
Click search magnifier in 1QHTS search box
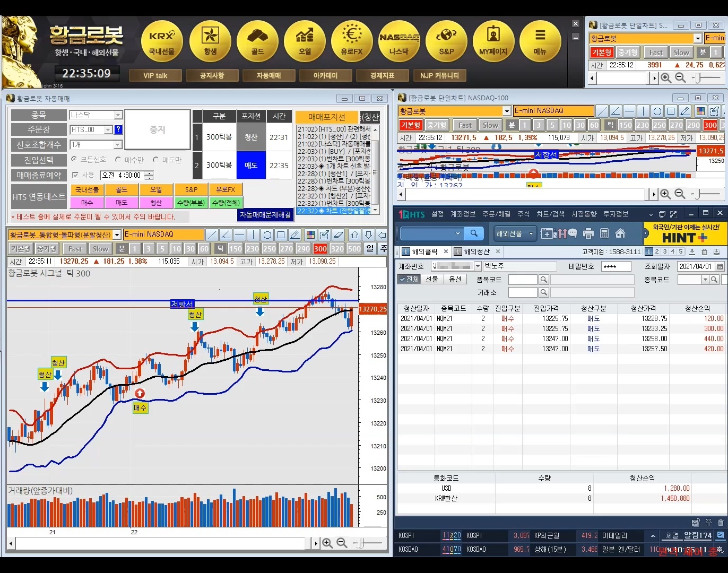[474, 233]
